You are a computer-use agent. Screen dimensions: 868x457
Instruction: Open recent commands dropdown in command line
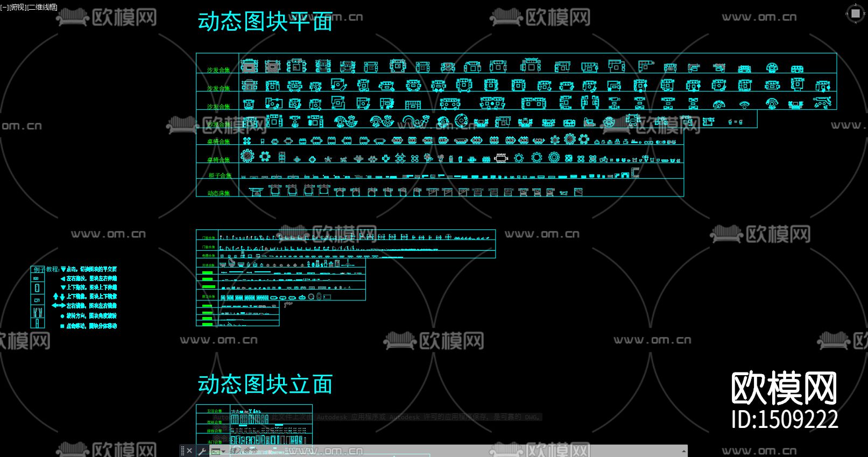[218, 452]
